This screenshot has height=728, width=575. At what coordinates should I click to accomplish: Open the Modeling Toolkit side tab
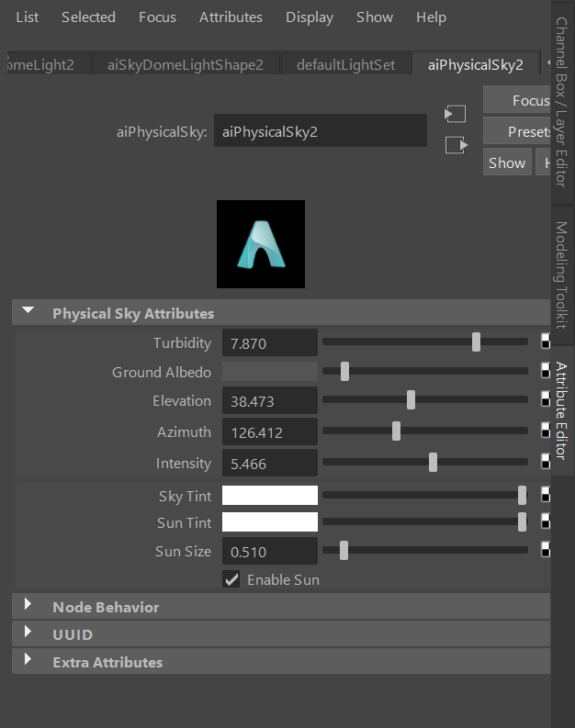click(x=562, y=275)
